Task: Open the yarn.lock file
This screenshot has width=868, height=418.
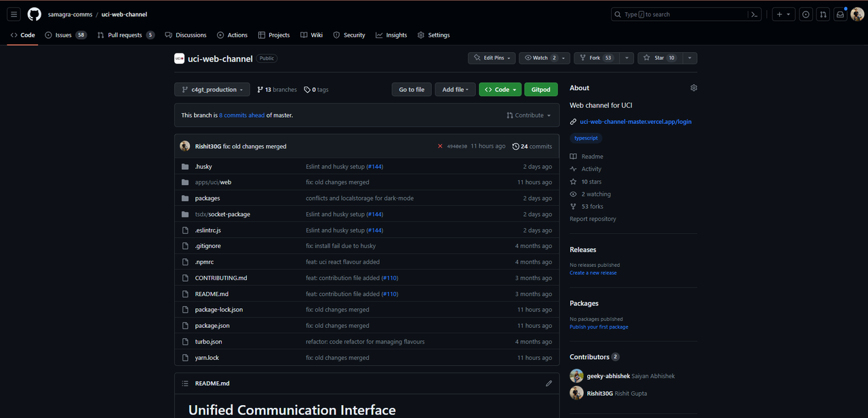Action: 207,358
